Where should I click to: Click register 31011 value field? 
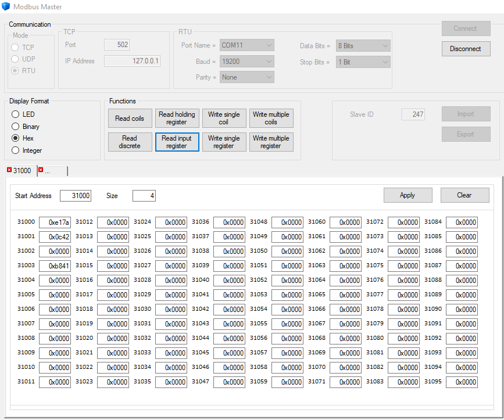[55, 382]
